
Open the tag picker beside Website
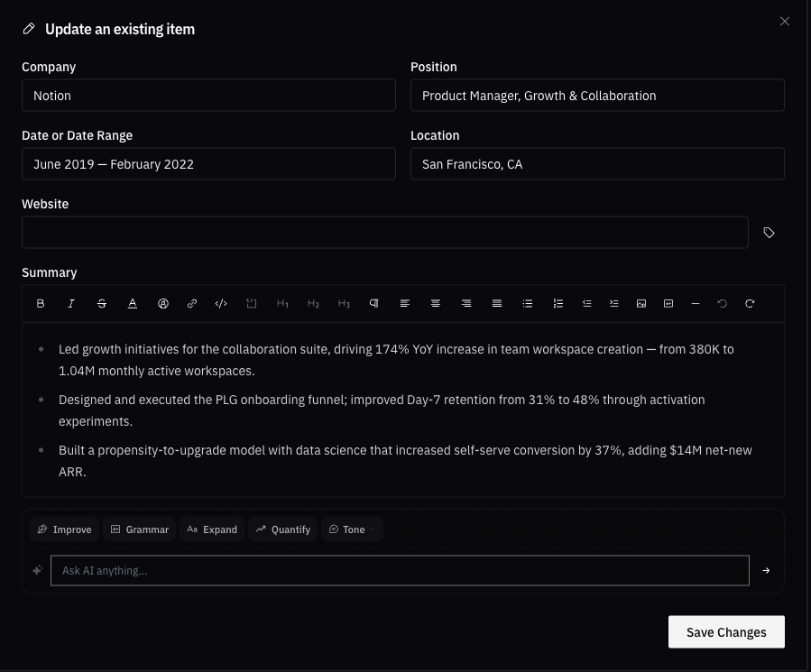(769, 233)
